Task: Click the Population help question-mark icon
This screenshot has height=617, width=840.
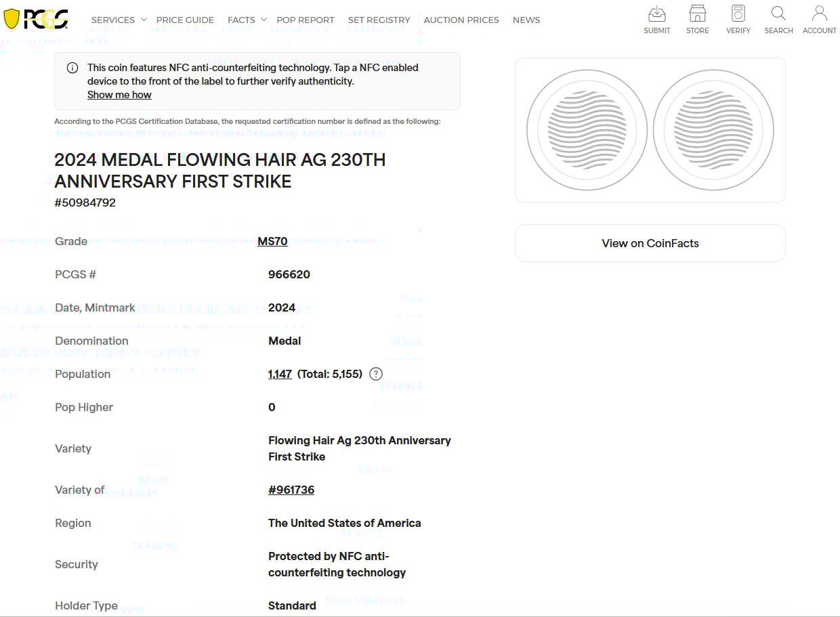Action: click(x=376, y=374)
